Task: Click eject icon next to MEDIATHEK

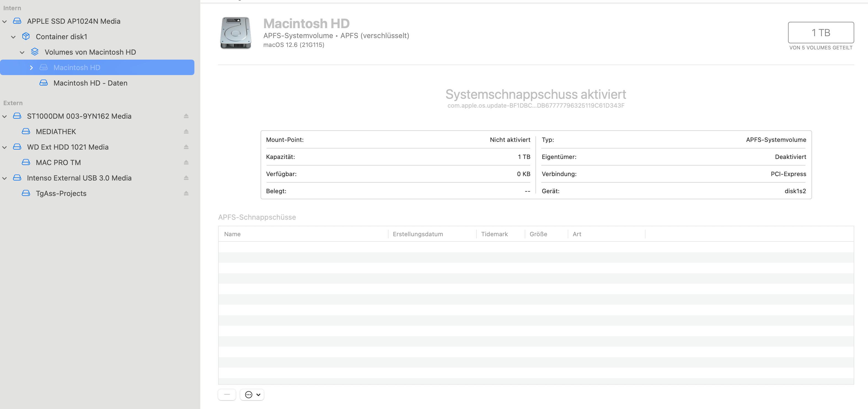Action: tap(186, 131)
